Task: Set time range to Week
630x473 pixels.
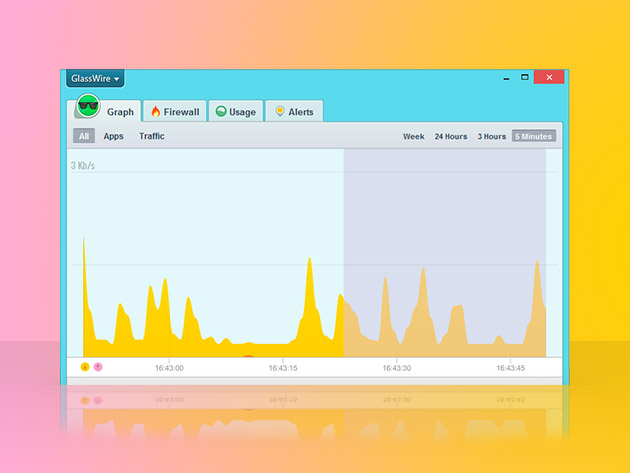Action: [x=414, y=136]
